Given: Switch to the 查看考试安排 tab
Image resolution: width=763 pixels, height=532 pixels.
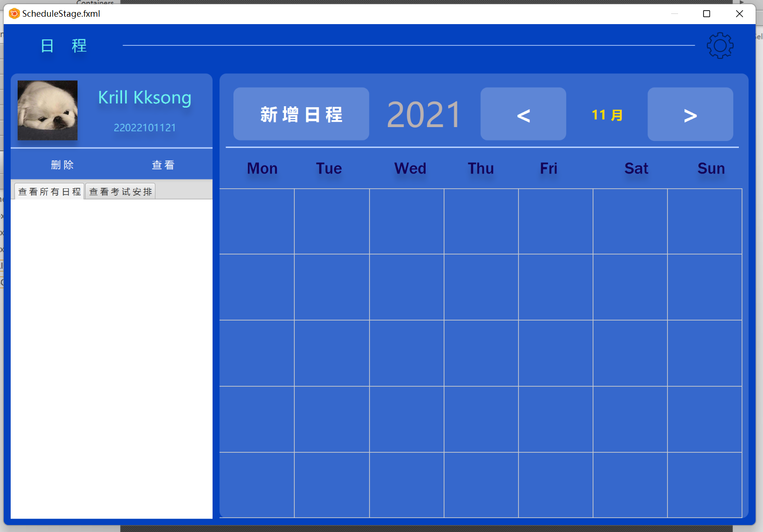Looking at the screenshot, I should (x=120, y=191).
